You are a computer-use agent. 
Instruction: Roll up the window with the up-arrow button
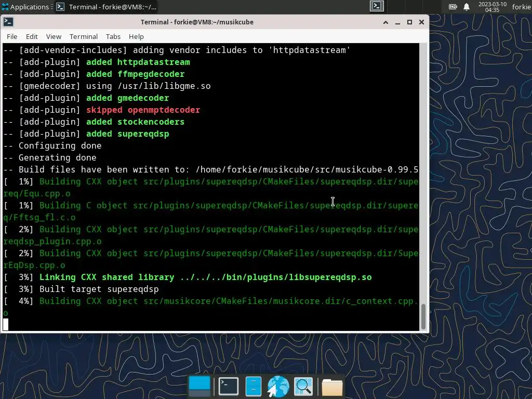pos(385,22)
